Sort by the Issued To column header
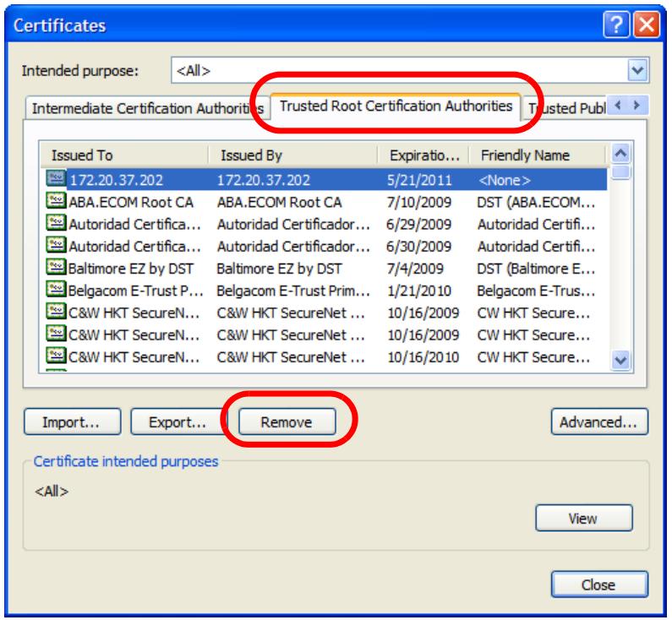 point(124,155)
